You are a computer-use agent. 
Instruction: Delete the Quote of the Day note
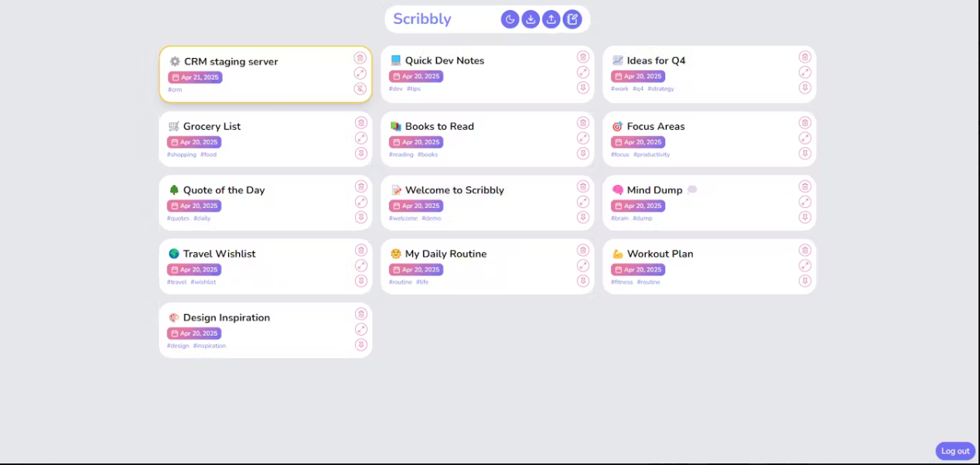(361, 186)
